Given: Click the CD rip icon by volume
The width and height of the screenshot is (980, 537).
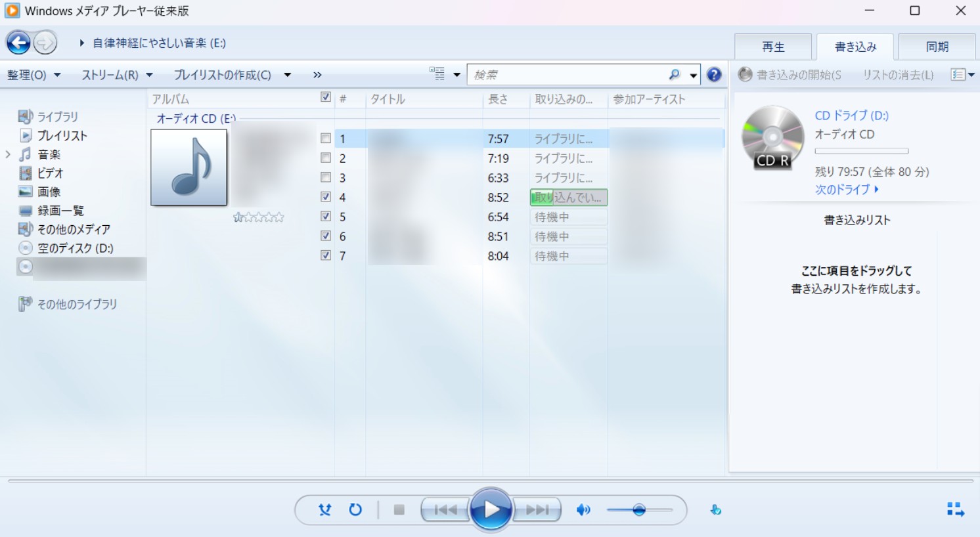Looking at the screenshot, I should (716, 509).
